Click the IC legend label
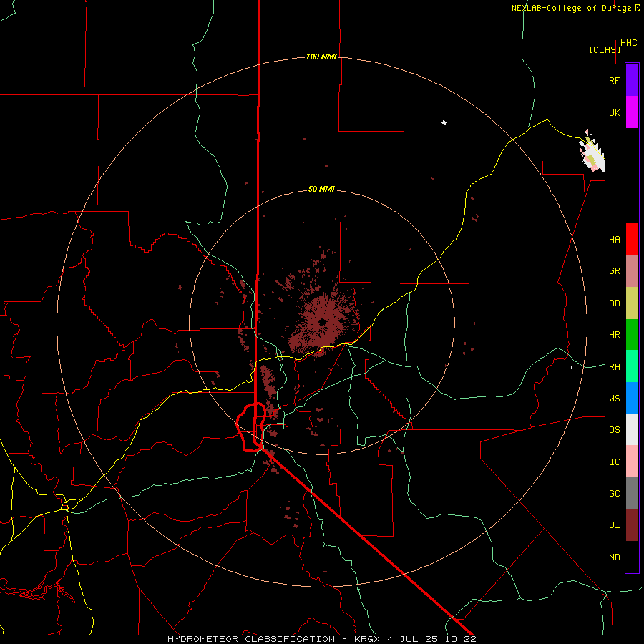 [x=615, y=462]
